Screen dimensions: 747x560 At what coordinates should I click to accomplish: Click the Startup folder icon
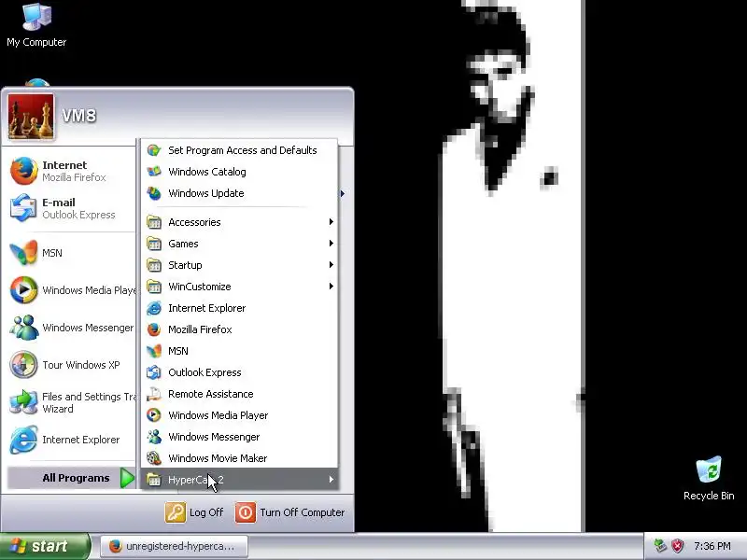tap(154, 265)
